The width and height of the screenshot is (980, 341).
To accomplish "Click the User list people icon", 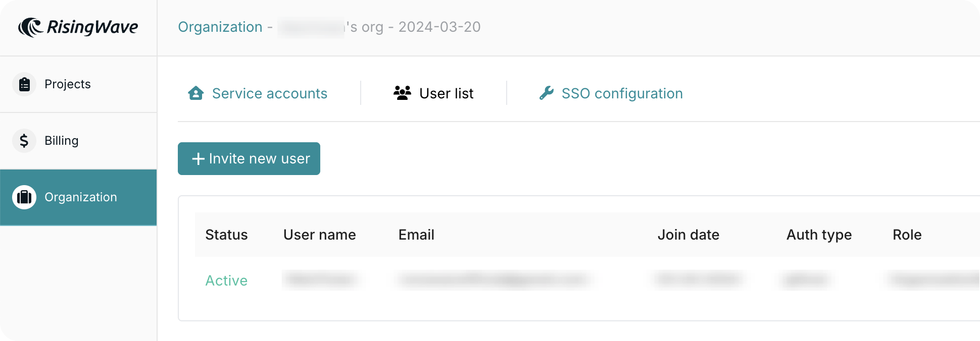I will click(403, 93).
